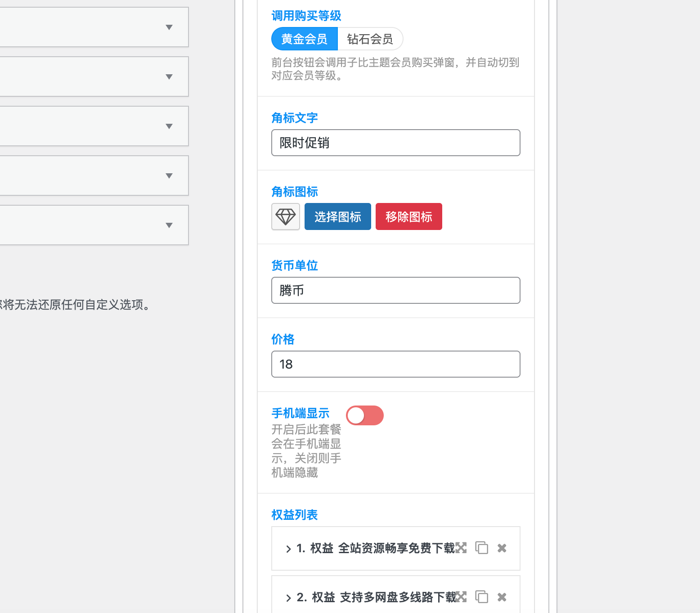Focus the 货币单位 field containing 腾币

[396, 290]
